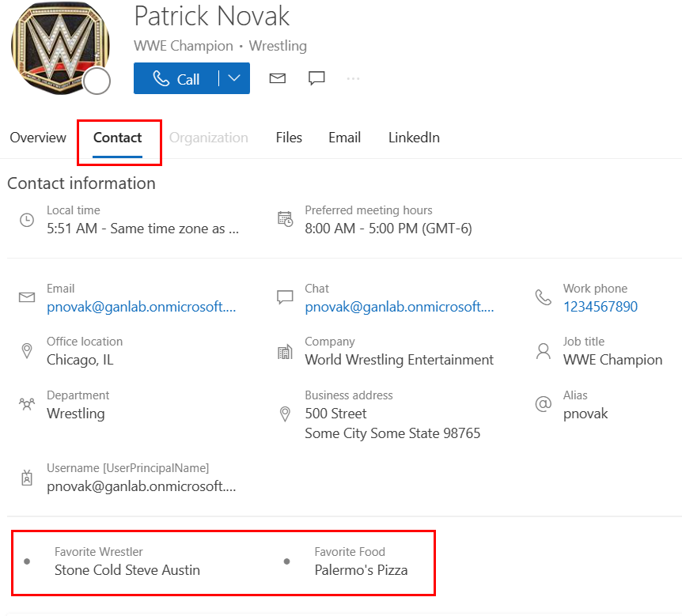Switch to the Overview tab
Viewport: 682px width, 616px height.
click(38, 138)
